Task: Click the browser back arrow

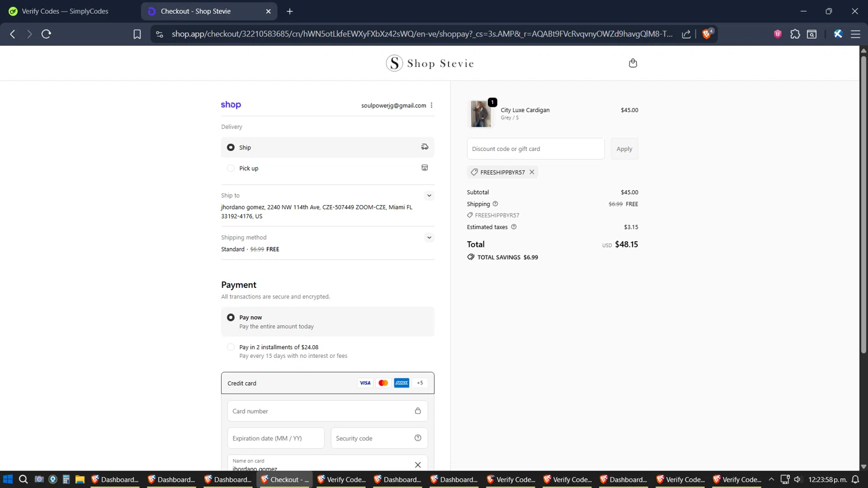Action: pos(13,34)
